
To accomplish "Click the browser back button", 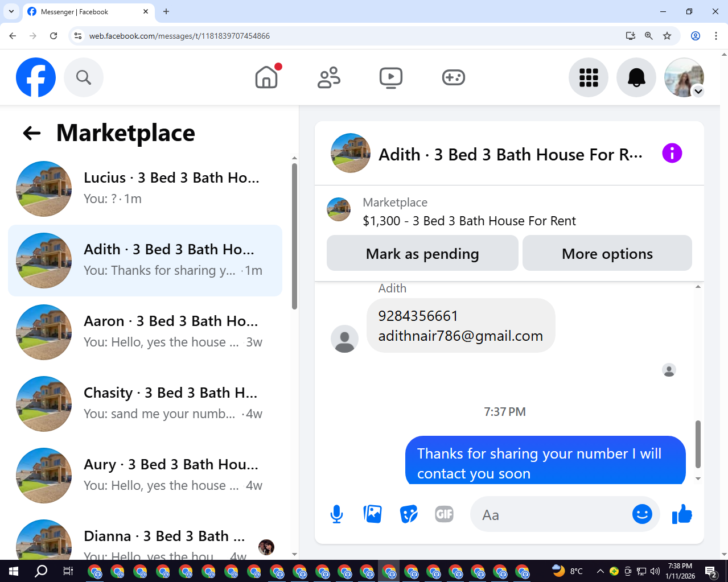I will 13,36.
